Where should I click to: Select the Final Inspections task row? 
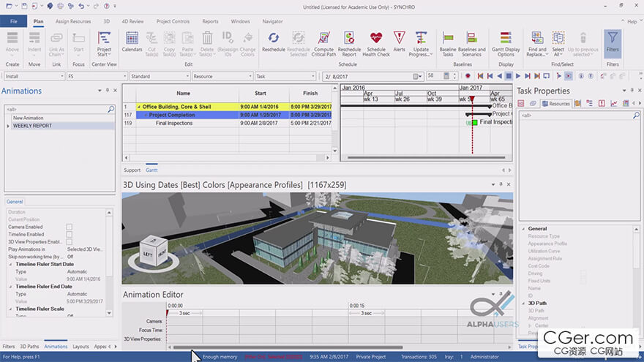[227, 123]
